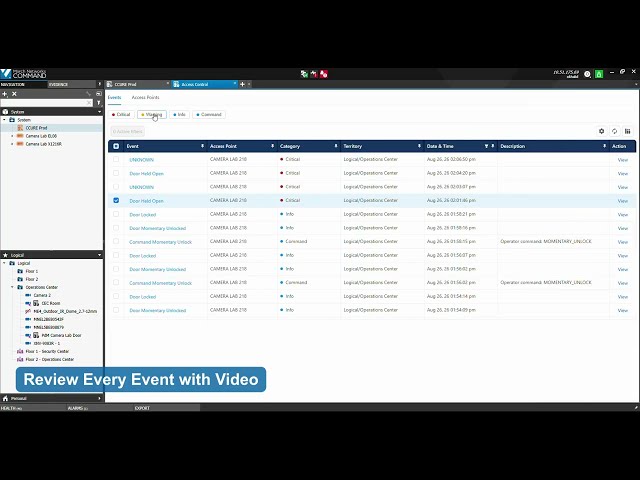Image resolution: width=640 pixels, height=480 pixels.
Task: Click the table settings gear icon
Action: click(601, 131)
